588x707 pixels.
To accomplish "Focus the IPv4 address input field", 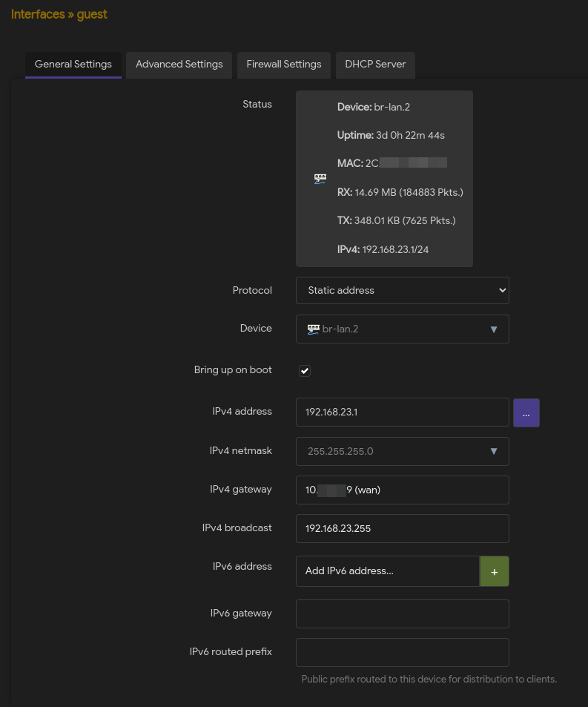I will pyautogui.click(x=402, y=412).
